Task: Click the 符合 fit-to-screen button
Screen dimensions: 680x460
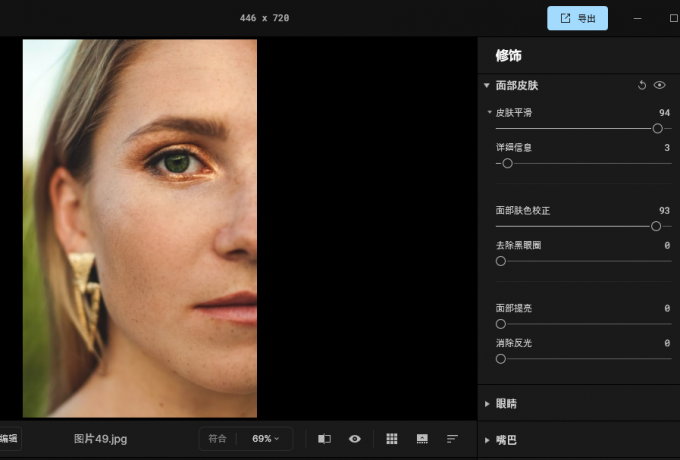Action: point(217,439)
